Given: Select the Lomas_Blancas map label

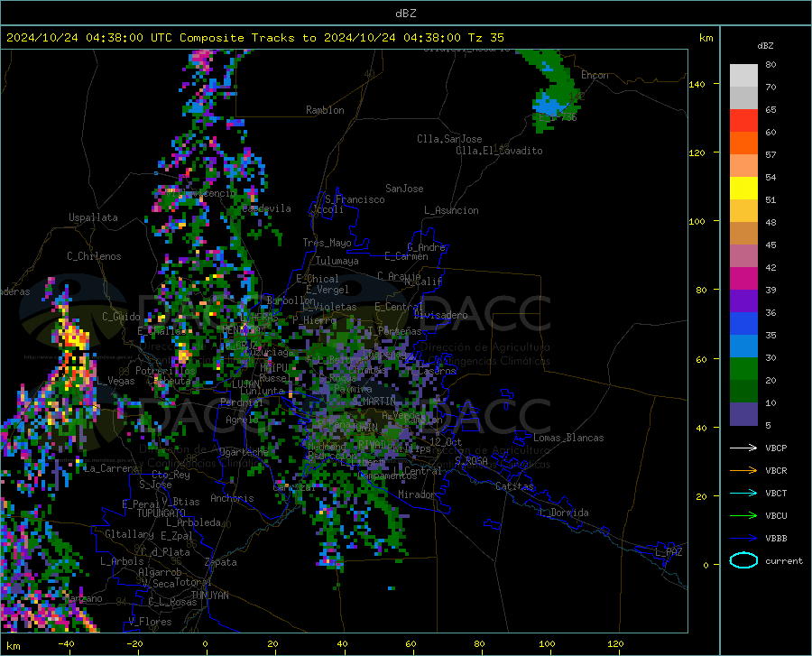Looking at the screenshot, I should coord(568,438).
